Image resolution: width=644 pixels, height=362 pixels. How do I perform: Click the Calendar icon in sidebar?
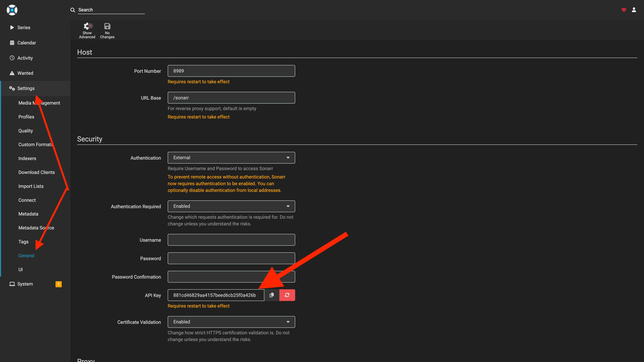[12, 43]
